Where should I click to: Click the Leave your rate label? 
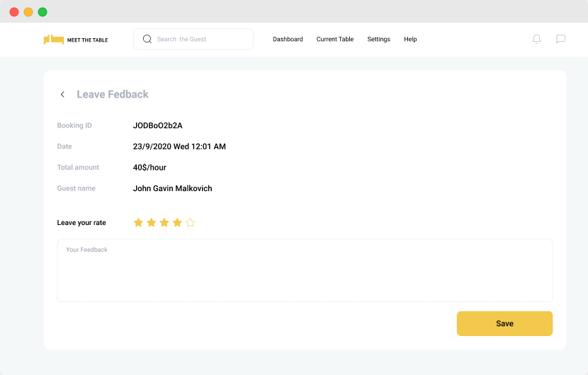tap(81, 223)
